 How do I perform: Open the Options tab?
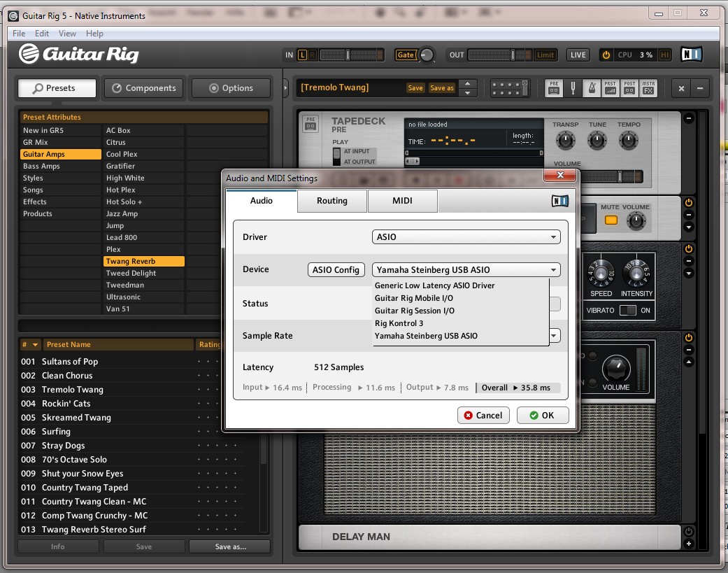pyautogui.click(x=231, y=88)
